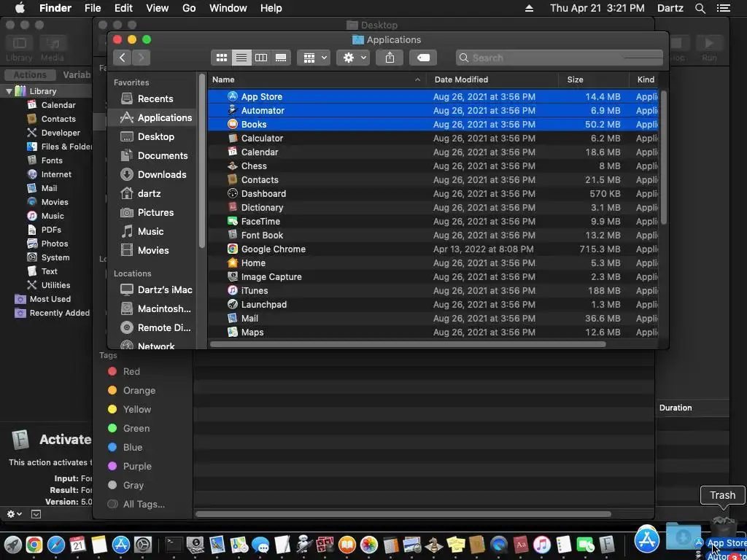This screenshot has height=560, width=747.
Task: Switch Finder to icon view
Action: tap(222, 58)
